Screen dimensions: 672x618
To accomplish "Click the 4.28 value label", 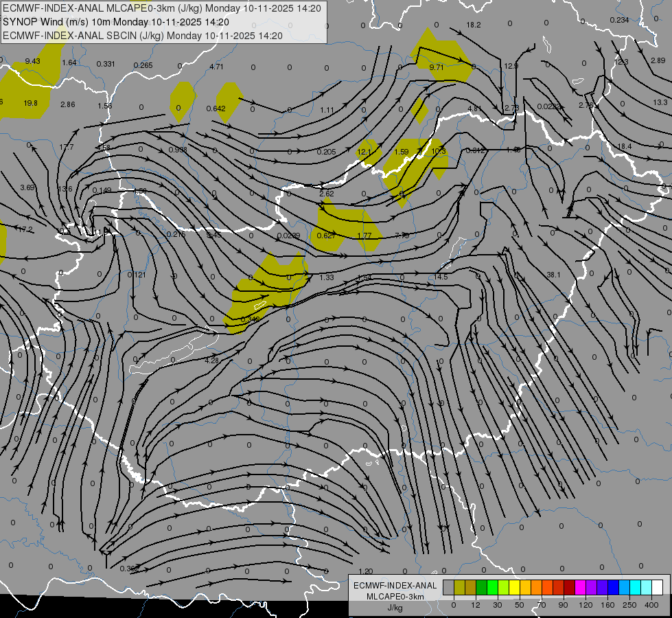I will point(211,360).
